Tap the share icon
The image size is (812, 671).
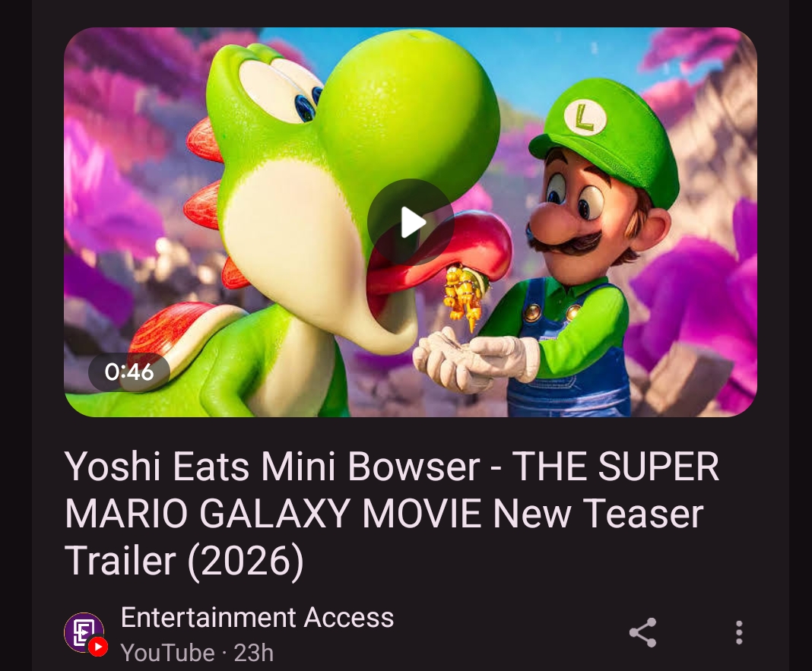coord(642,632)
